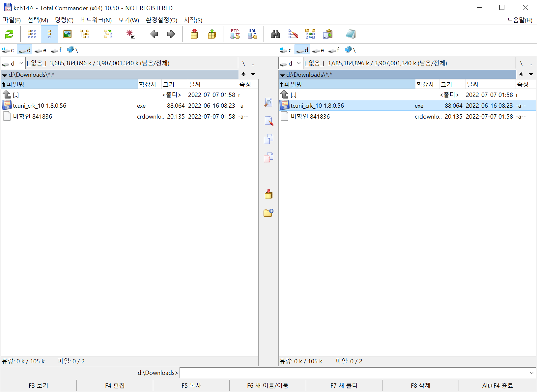Open left panel favorites asterisk menu

(243, 74)
